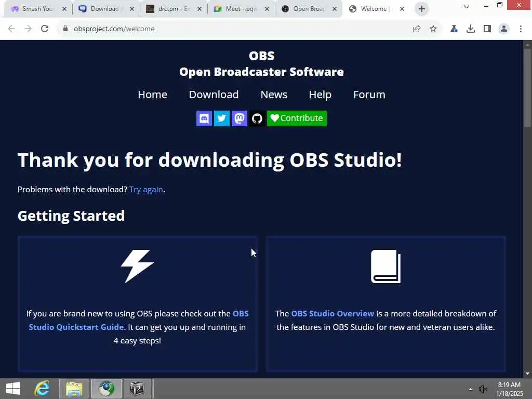Screen dimensions: 532x399
Task: Open the Chrome Labs flask icon
Action: 454,29
